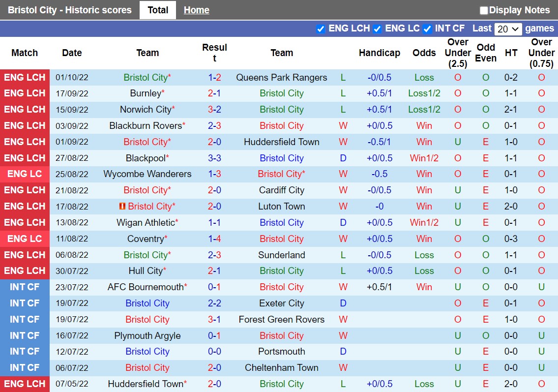Sort the table by the Date column
Screen dimensions: 558x392
click(72, 53)
